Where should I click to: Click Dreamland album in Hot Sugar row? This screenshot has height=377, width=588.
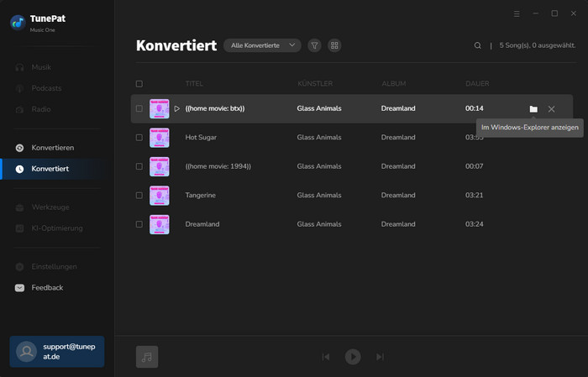click(x=398, y=138)
